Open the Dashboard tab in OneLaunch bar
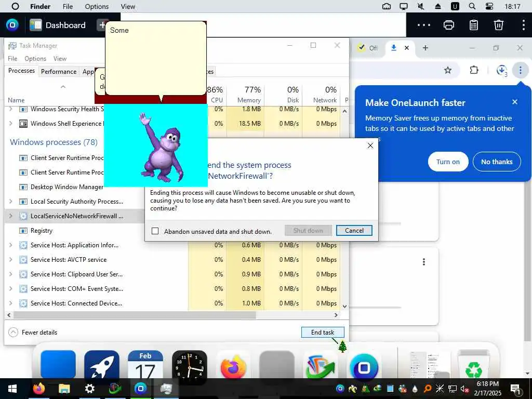 [x=58, y=25]
